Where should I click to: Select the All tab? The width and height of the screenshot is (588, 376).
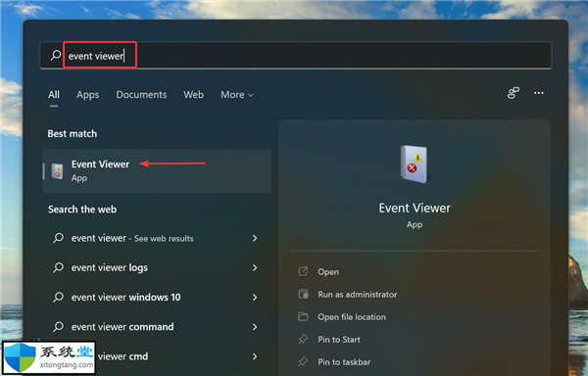(x=54, y=95)
